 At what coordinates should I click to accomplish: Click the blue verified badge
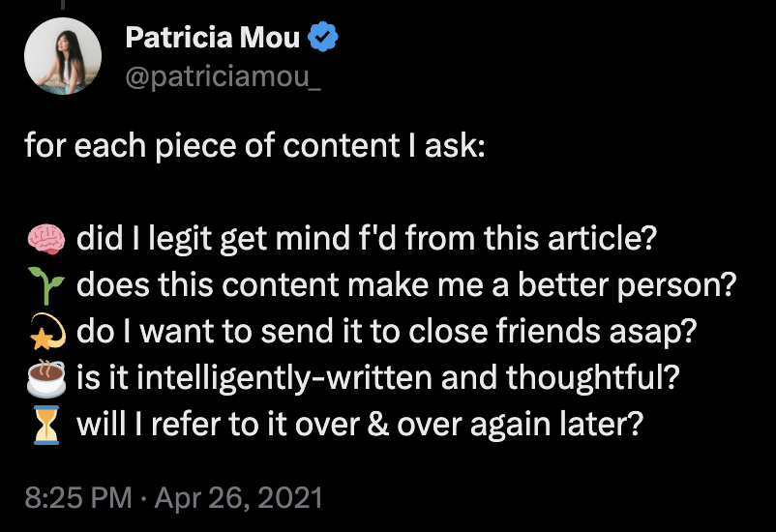(321, 39)
